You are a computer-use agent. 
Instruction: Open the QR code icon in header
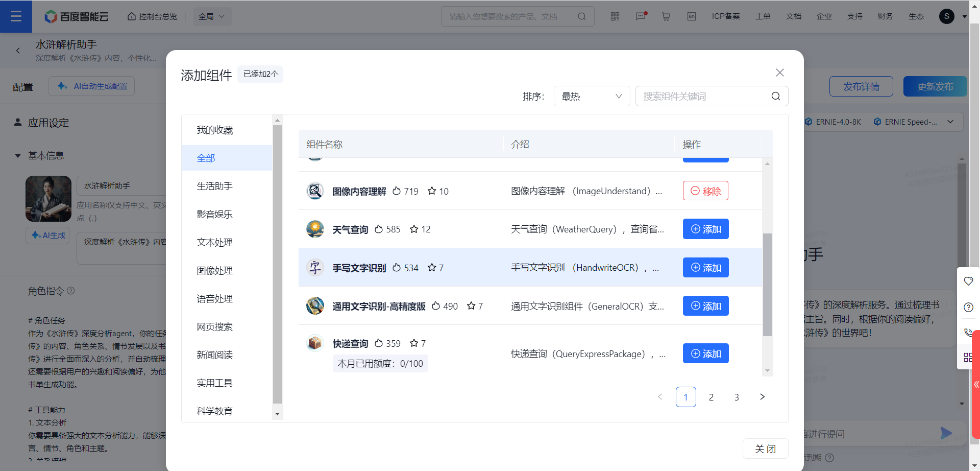[x=615, y=16]
